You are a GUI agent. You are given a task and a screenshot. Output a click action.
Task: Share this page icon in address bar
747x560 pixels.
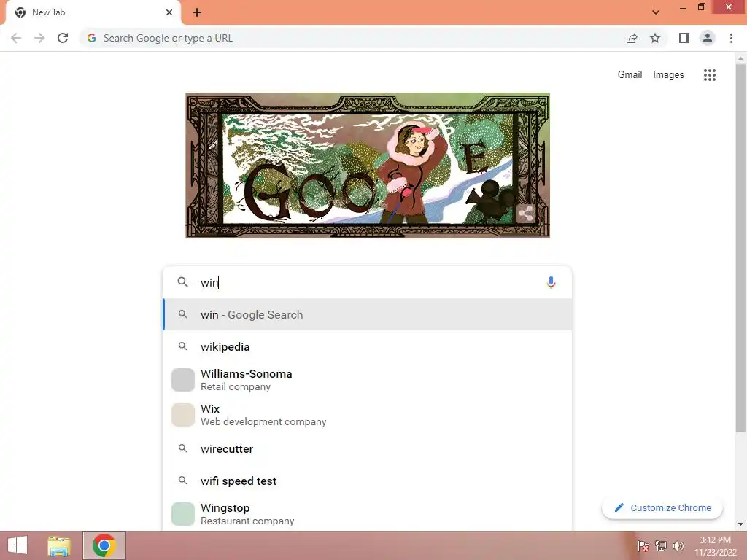coord(632,38)
